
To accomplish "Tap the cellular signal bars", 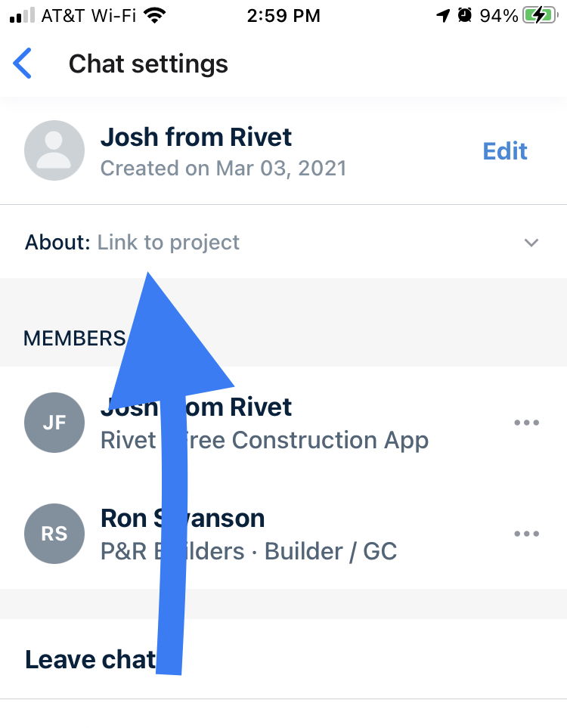I will tap(22, 15).
